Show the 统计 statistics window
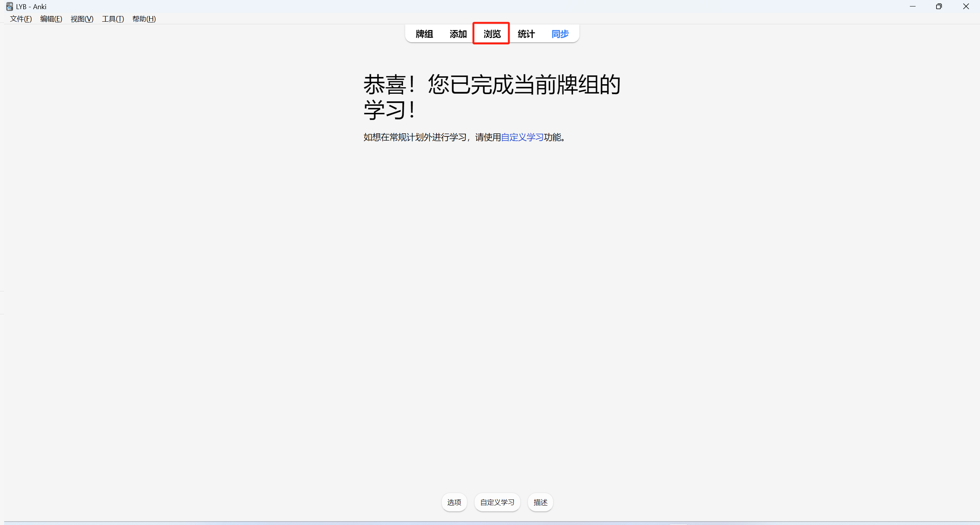This screenshot has width=980, height=525. coord(526,34)
